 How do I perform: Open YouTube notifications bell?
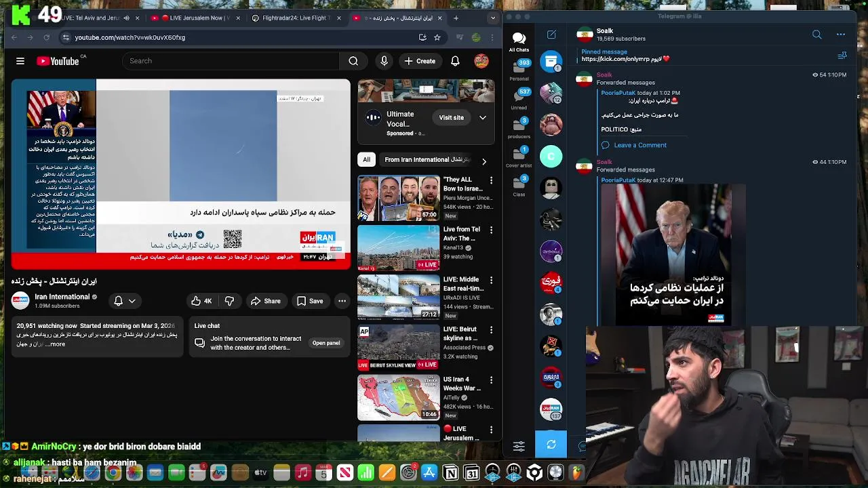click(455, 61)
